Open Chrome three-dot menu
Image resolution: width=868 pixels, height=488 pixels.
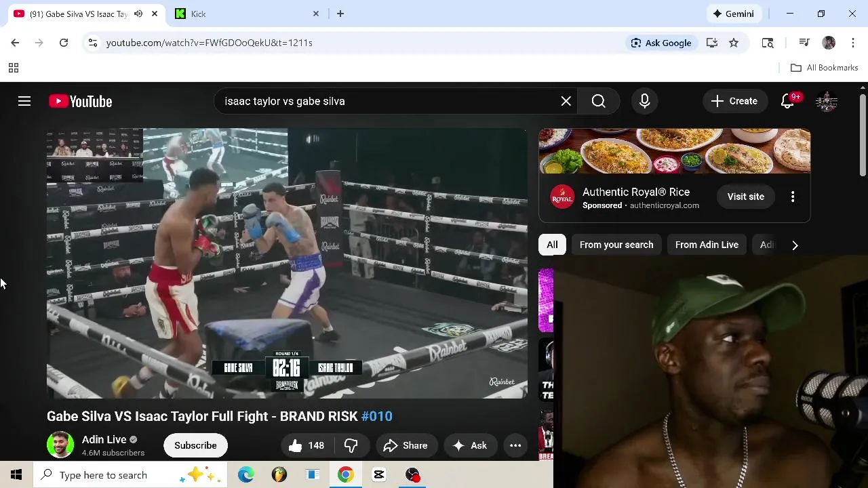point(853,43)
